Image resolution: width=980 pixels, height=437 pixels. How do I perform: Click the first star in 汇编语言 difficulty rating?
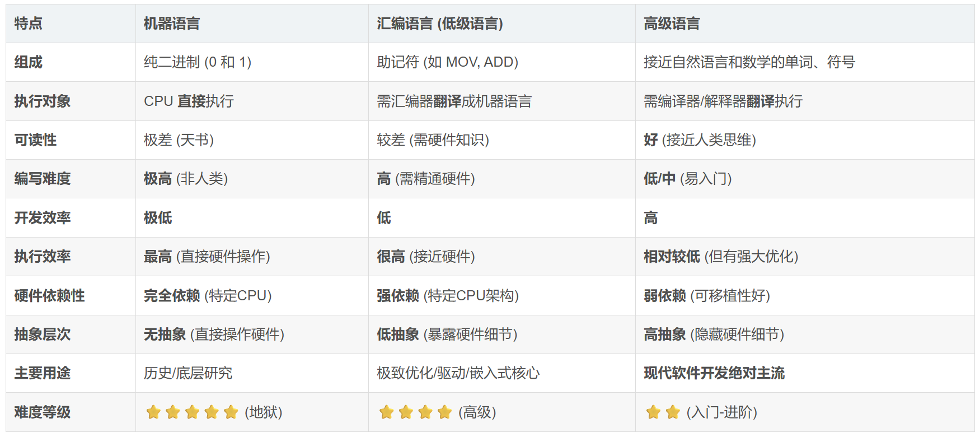tap(386, 413)
